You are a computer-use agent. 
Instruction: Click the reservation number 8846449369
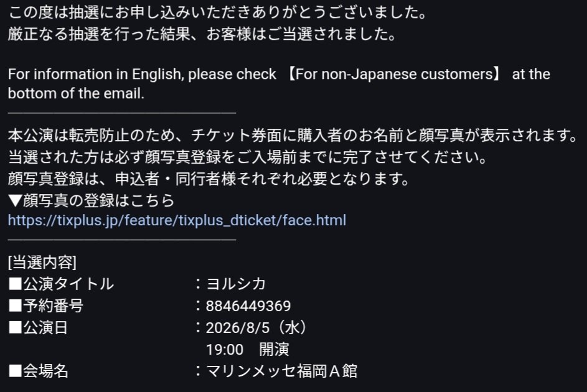pyautogui.click(x=248, y=306)
